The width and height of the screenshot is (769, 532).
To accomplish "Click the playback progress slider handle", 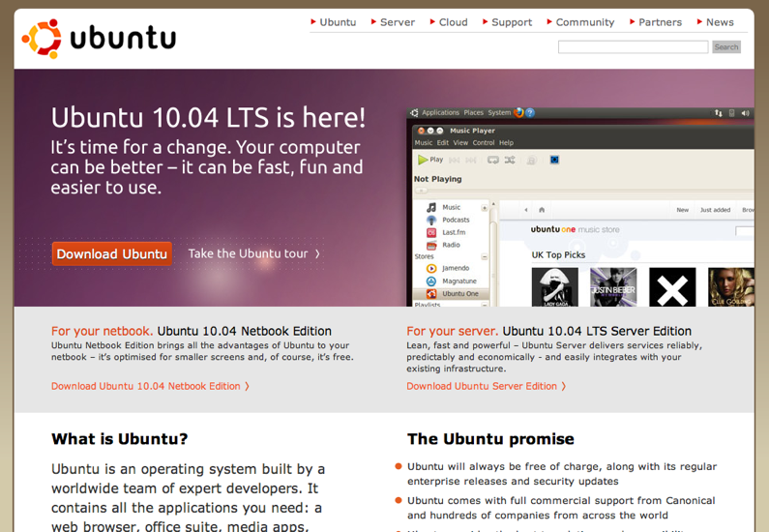I will (422, 191).
